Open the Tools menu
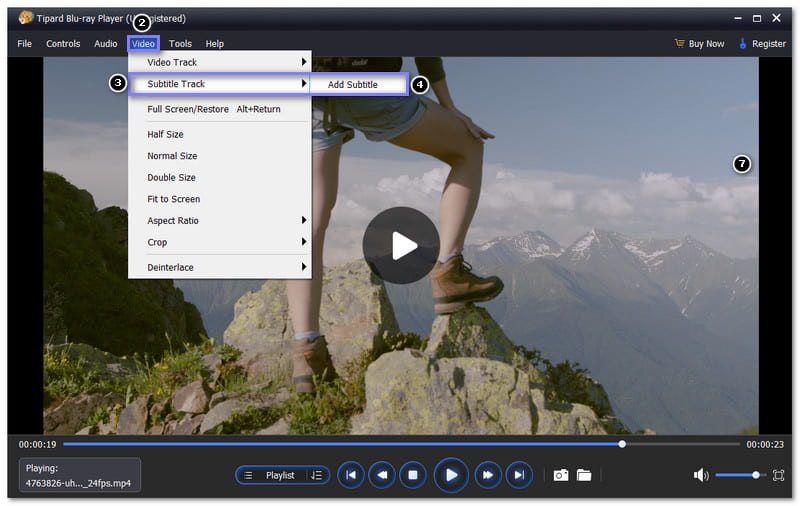 [180, 44]
